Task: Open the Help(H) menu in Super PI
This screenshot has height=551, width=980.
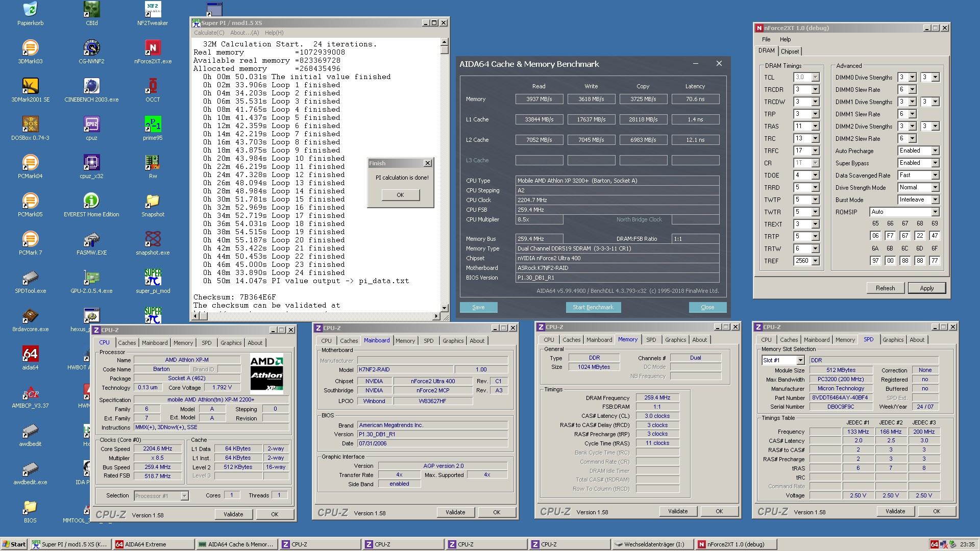Action: click(274, 33)
